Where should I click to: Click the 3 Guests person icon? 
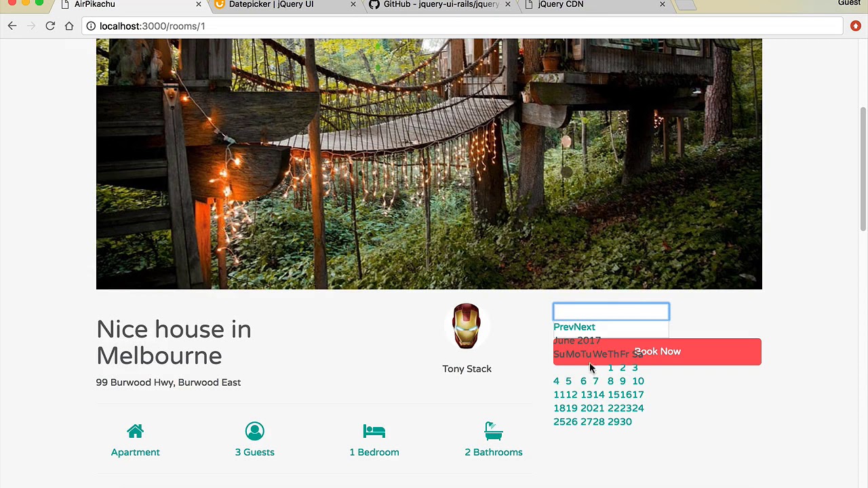click(x=255, y=431)
